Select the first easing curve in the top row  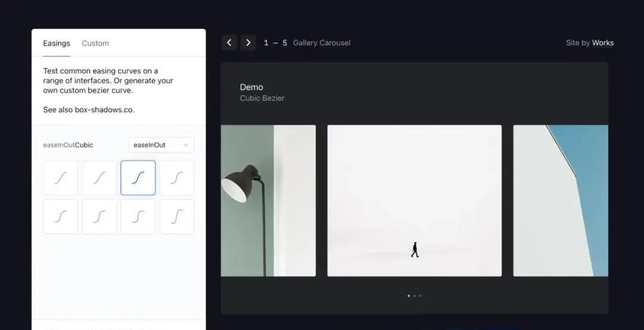[60, 178]
